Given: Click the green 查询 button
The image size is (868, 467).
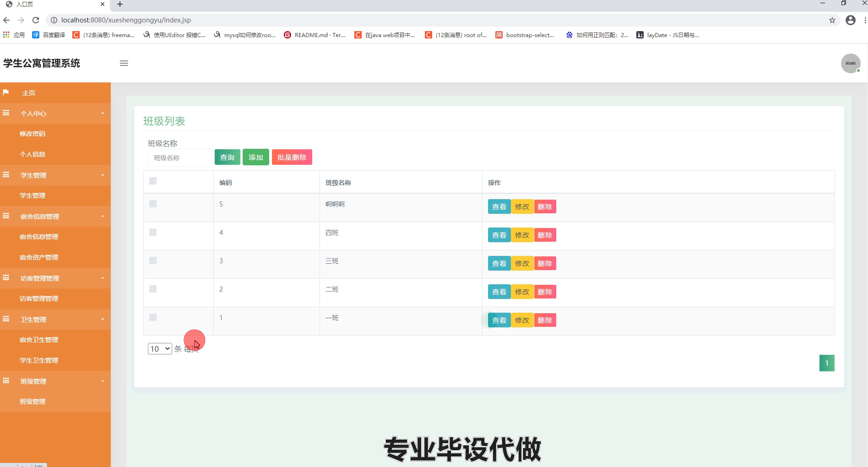Looking at the screenshot, I should tap(227, 157).
